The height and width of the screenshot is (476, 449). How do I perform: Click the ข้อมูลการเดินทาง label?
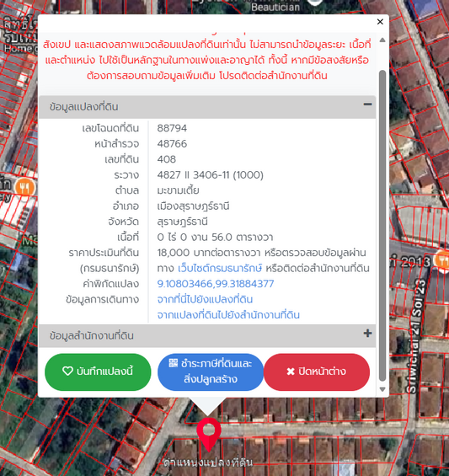102,300
